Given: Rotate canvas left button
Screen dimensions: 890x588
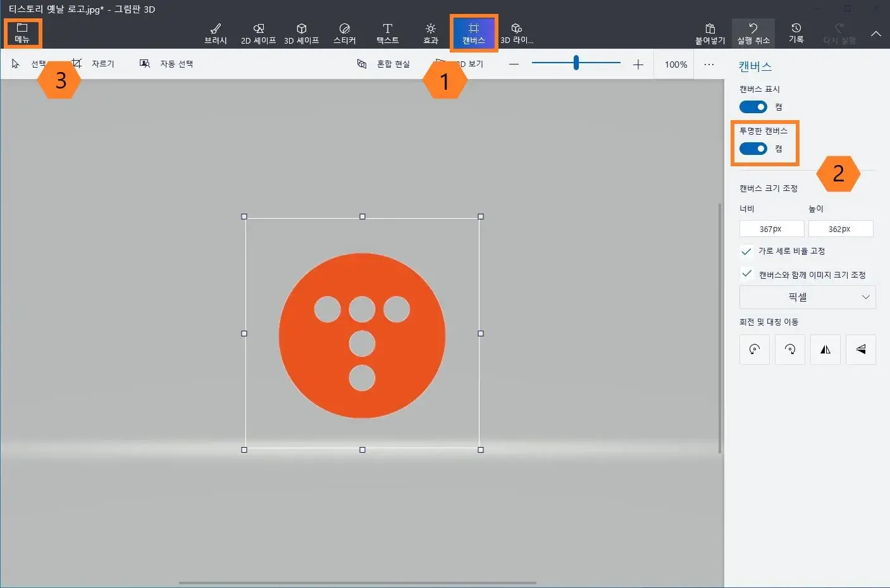Looking at the screenshot, I should coord(755,350).
